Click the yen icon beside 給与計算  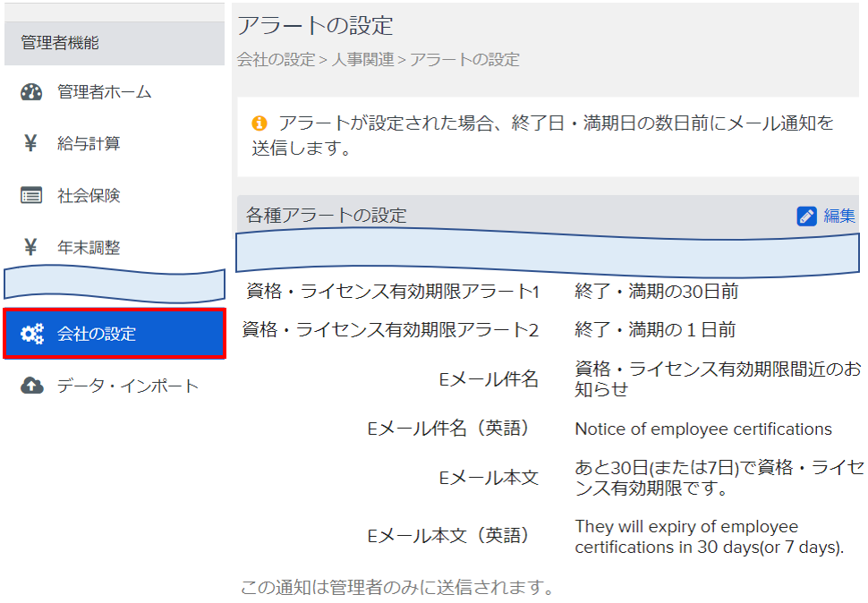tap(31, 143)
